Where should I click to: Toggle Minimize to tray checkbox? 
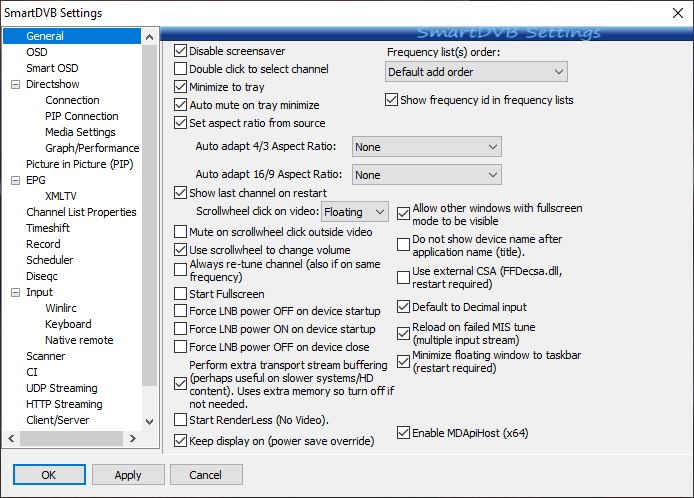[x=180, y=87]
